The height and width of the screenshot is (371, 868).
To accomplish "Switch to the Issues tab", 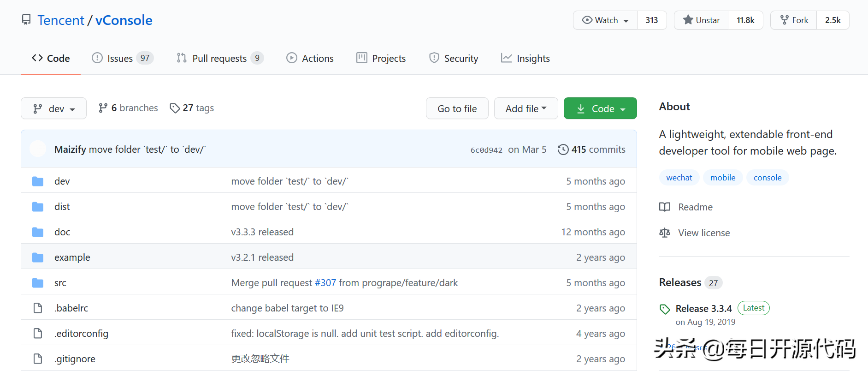I will click(x=122, y=59).
